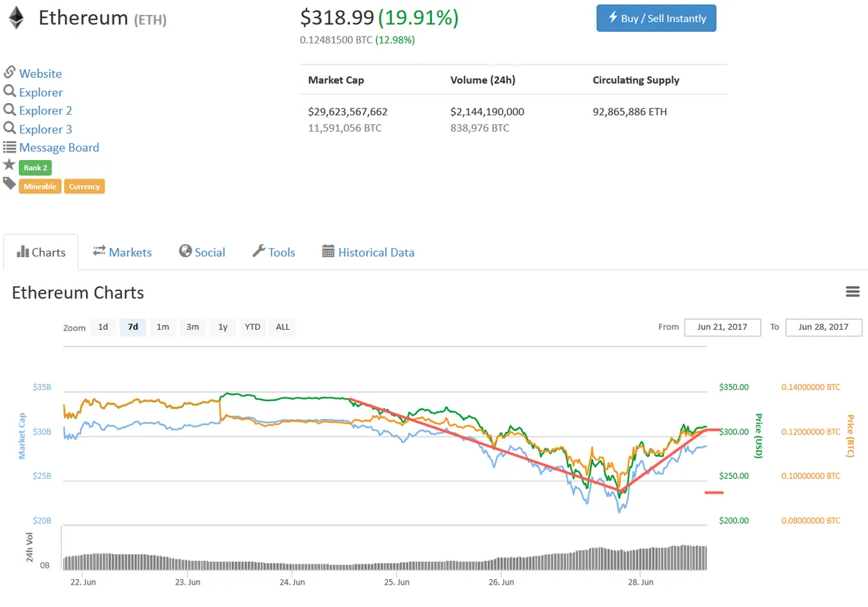Click the bar chart icon on Charts tab
The height and width of the screenshot is (607, 868).
click(x=23, y=252)
